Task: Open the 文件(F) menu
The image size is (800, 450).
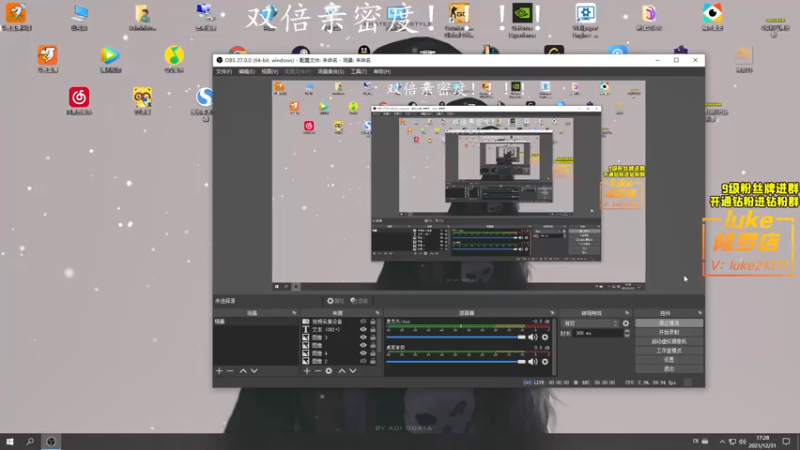Action: coord(224,72)
